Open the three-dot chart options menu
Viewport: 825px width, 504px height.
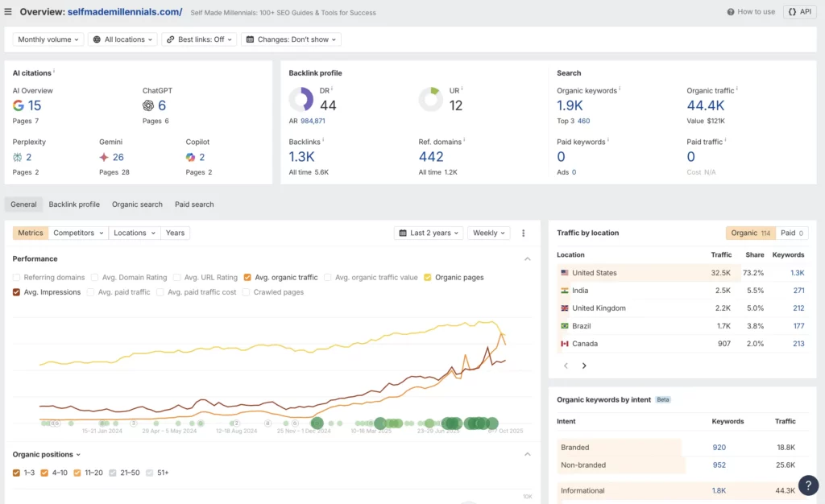524,233
